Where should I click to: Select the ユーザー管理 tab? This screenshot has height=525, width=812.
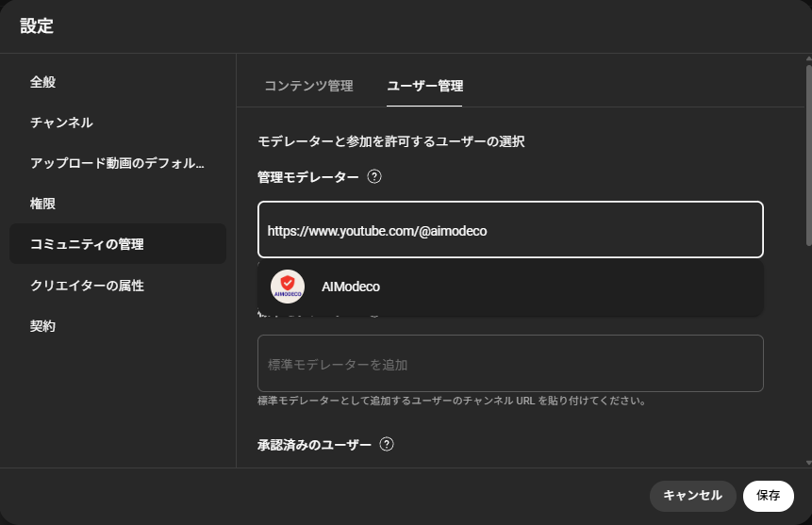424,86
